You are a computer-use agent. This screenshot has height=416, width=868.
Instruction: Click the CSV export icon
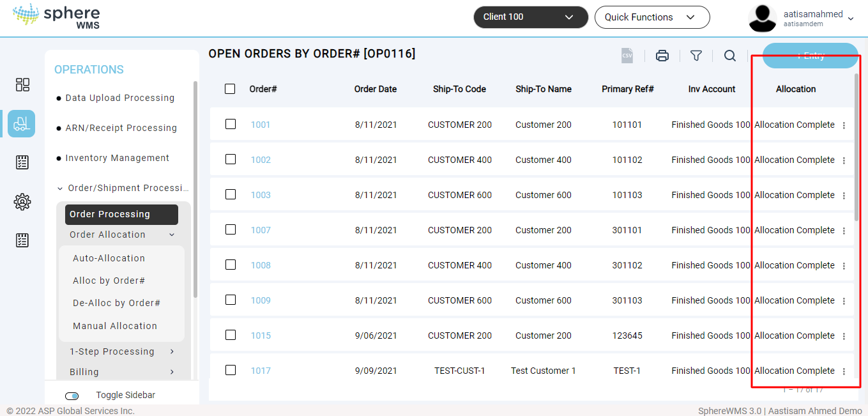(627, 56)
